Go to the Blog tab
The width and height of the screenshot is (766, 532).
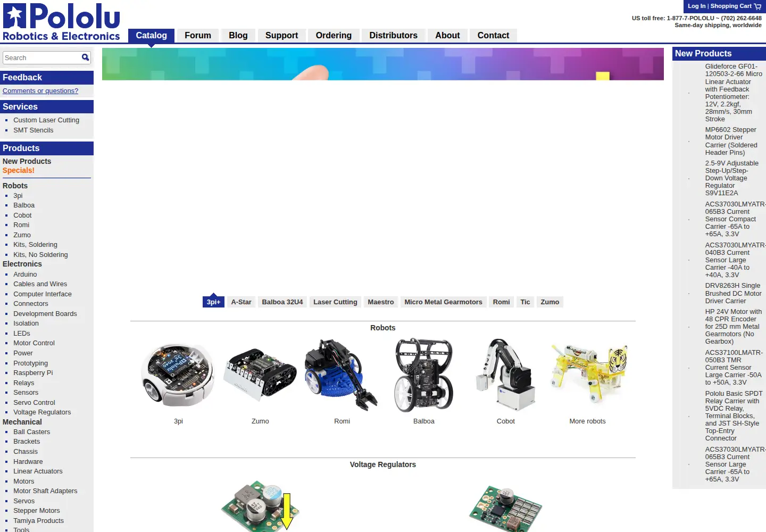(x=238, y=36)
